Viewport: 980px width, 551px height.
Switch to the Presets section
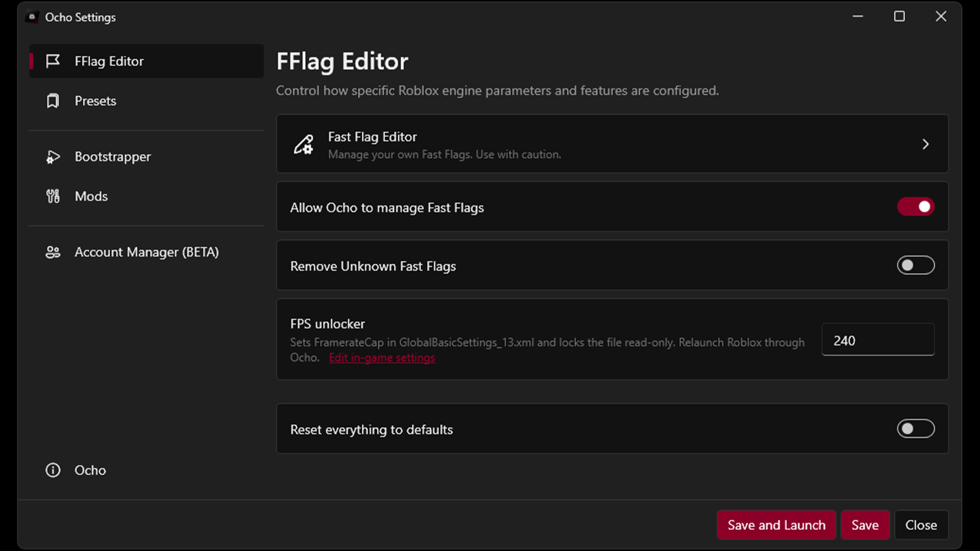147,101
